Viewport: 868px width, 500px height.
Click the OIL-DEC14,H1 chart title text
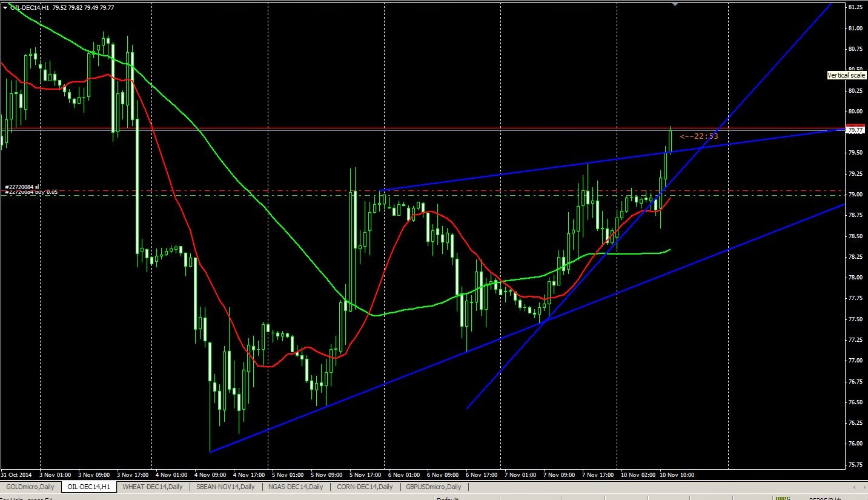(x=30, y=7)
